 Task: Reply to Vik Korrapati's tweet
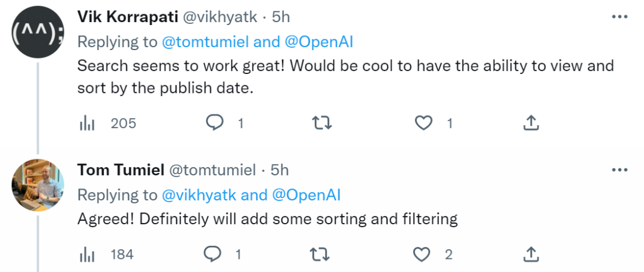[x=215, y=123]
